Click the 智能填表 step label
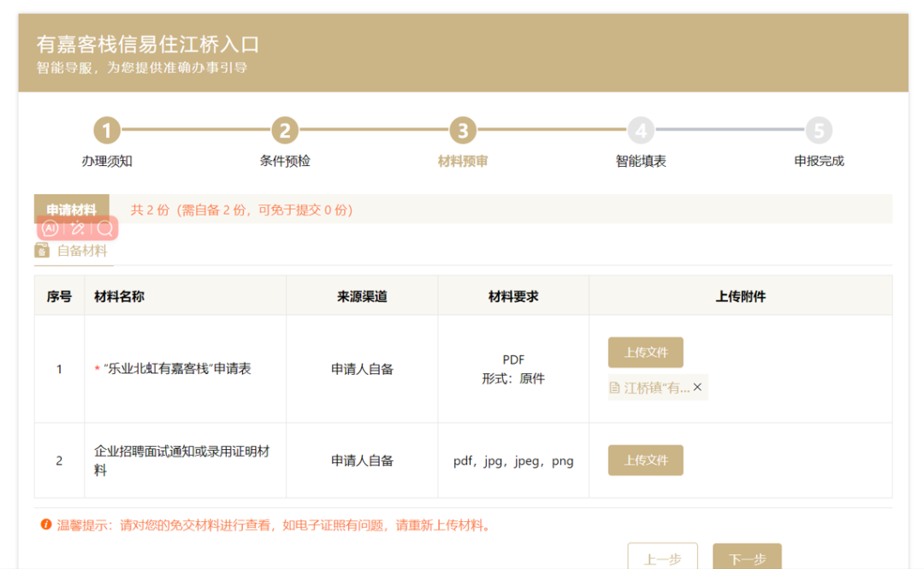 [x=641, y=161]
